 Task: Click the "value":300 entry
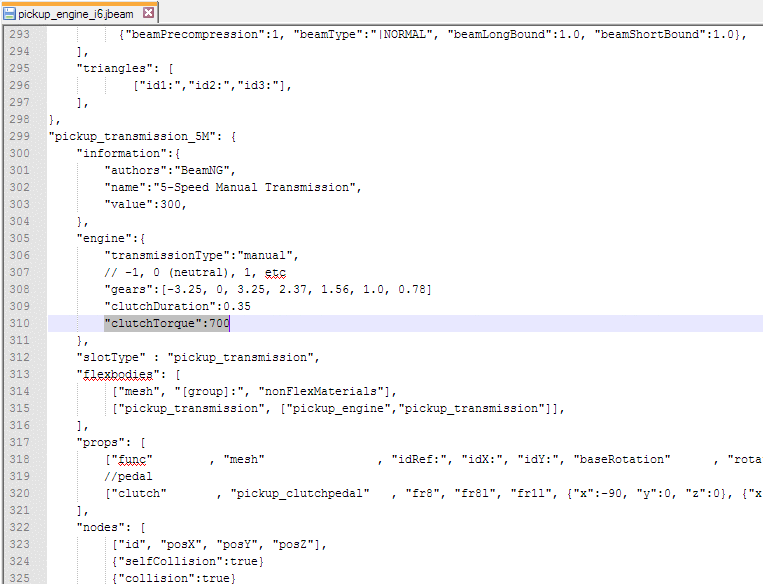tap(145, 204)
